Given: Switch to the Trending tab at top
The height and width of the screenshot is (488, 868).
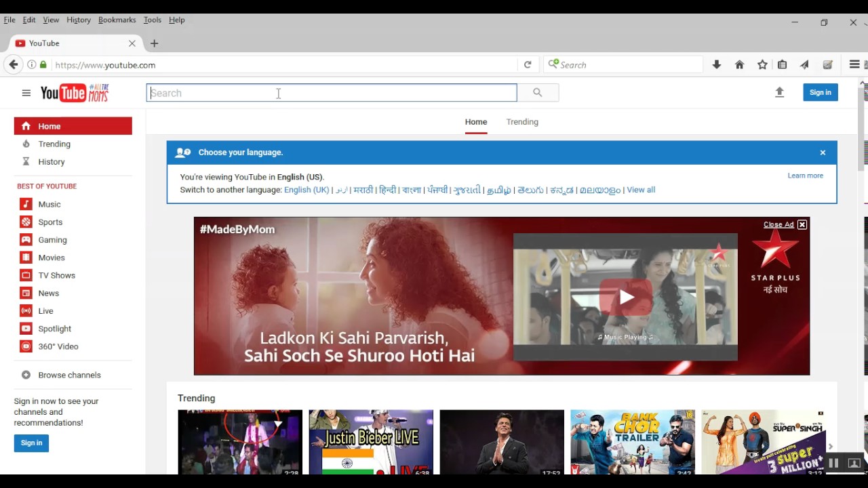Looking at the screenshot, I should pyautogui.click(x=522, y=122).
